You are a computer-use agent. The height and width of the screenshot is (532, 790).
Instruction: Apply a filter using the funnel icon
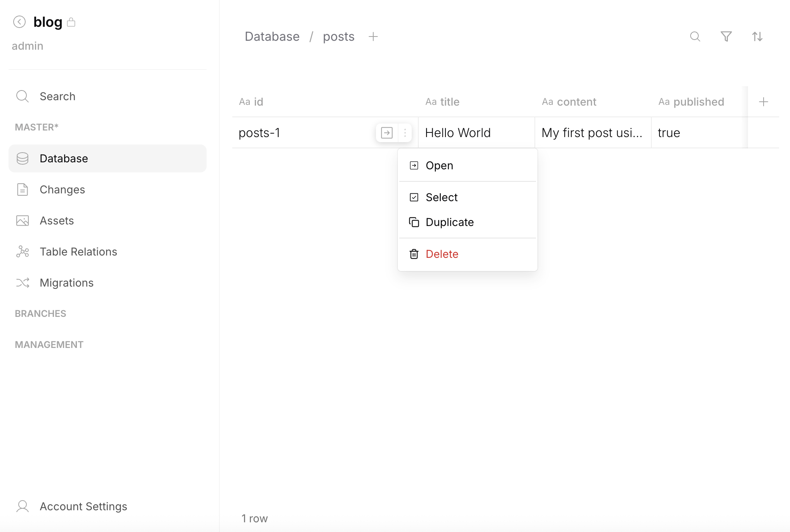[726, 37]
